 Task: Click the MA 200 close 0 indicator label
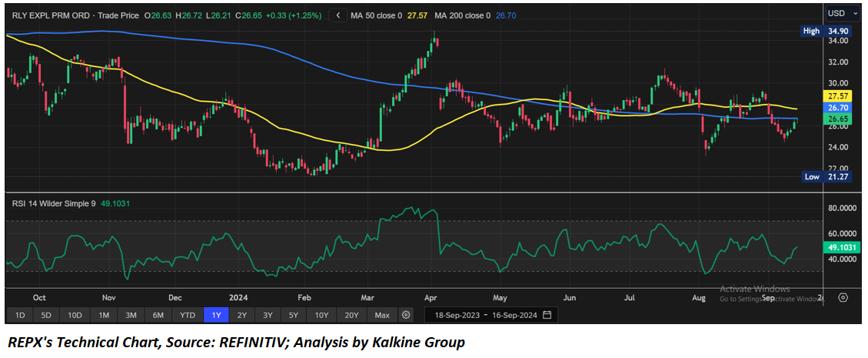(462, 15)
